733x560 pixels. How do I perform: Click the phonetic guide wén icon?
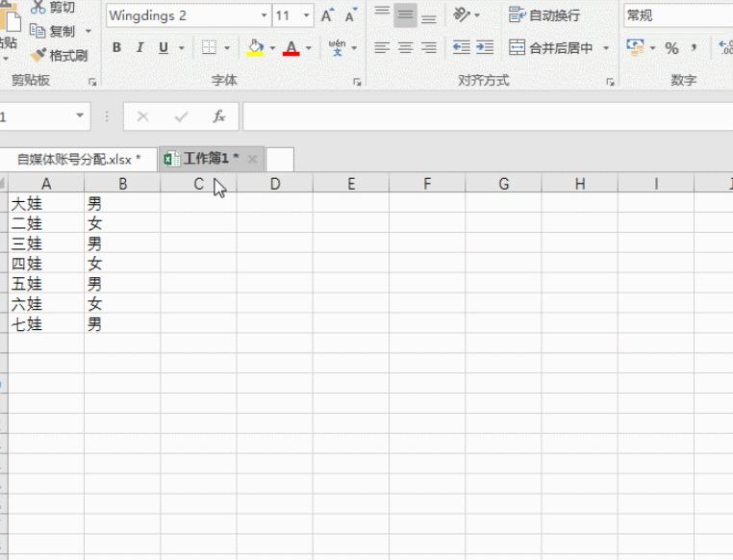(337, 47)
